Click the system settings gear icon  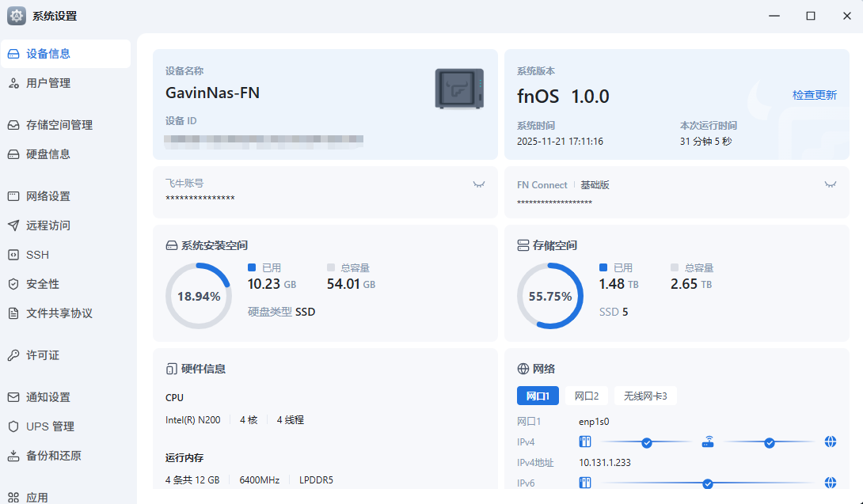tap(17, 16)
